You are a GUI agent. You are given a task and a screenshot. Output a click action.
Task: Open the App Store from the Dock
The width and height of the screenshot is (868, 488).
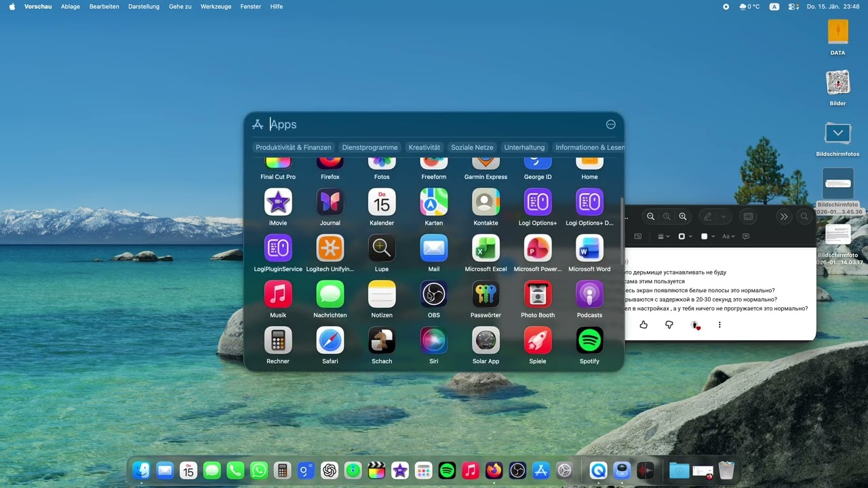(541, 470)
